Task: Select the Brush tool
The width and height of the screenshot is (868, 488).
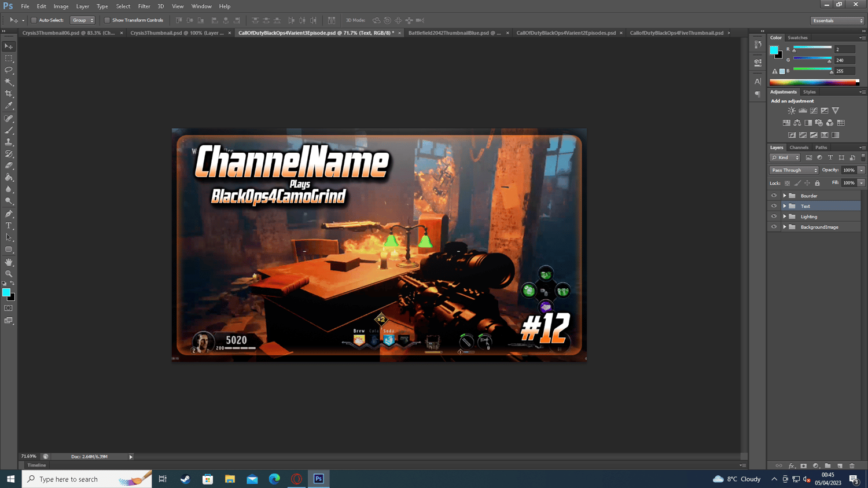Action: [9, 130]
